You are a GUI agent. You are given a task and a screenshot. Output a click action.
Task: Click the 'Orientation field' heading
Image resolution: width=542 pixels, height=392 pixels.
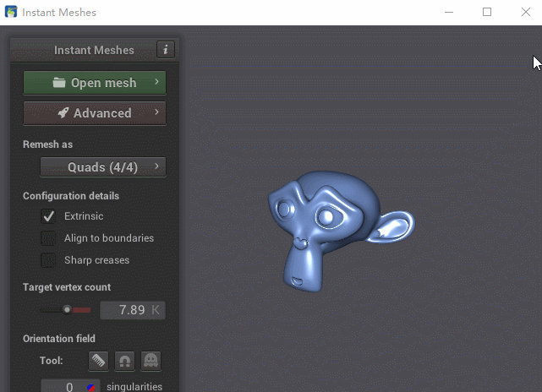point(58,339)
